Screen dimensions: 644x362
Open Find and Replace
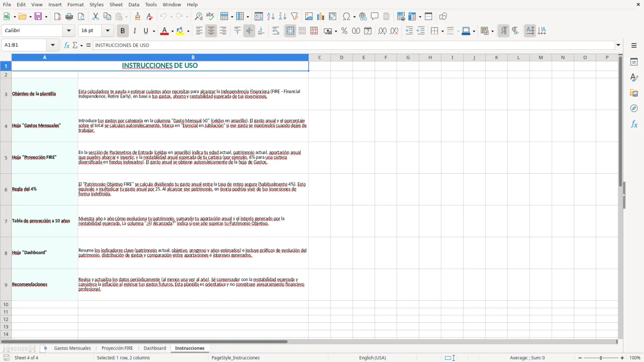(x=199, y=17)
